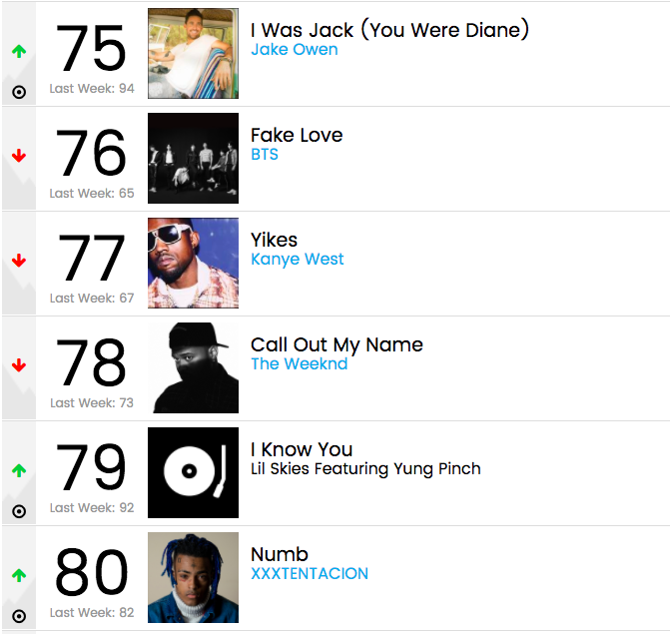
Task: Expand the Call Out My Name row
Action: coord(336,344)
